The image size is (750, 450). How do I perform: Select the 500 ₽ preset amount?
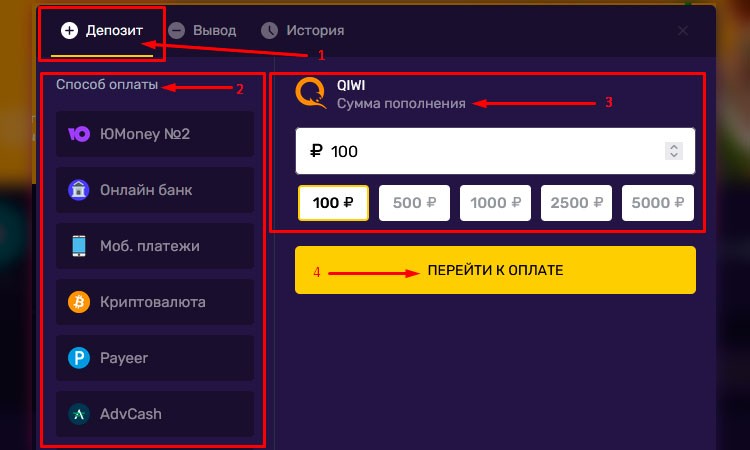click(414, 203)
